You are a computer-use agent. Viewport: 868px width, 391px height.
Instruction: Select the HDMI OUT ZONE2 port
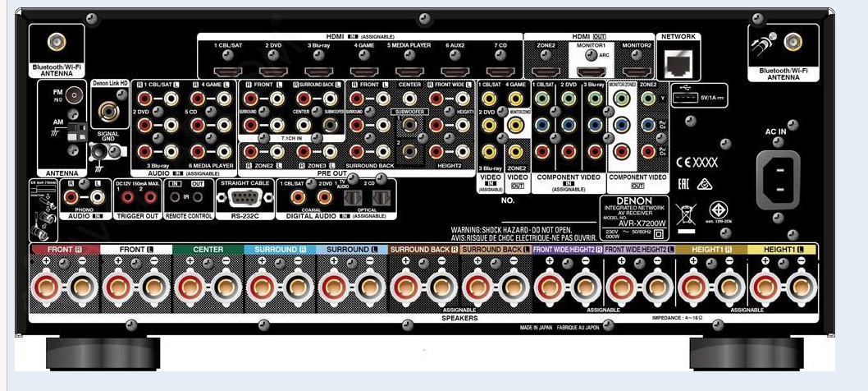546,71
